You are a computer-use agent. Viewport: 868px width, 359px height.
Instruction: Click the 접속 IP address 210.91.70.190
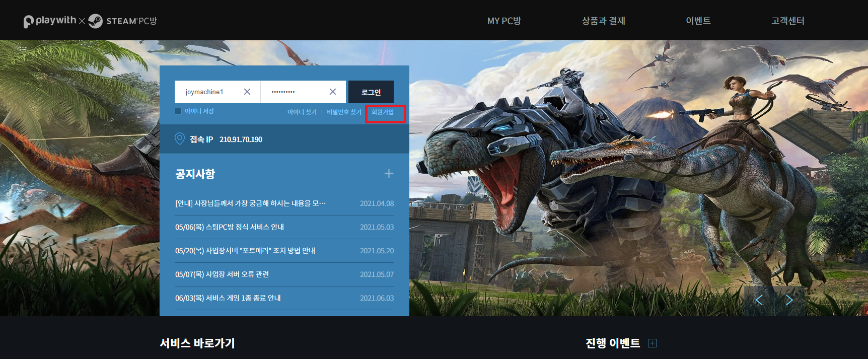pos(241,139)
